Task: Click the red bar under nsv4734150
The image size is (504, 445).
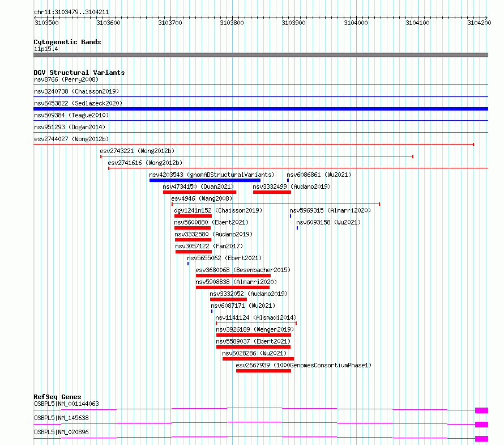Action: [199, 192]
